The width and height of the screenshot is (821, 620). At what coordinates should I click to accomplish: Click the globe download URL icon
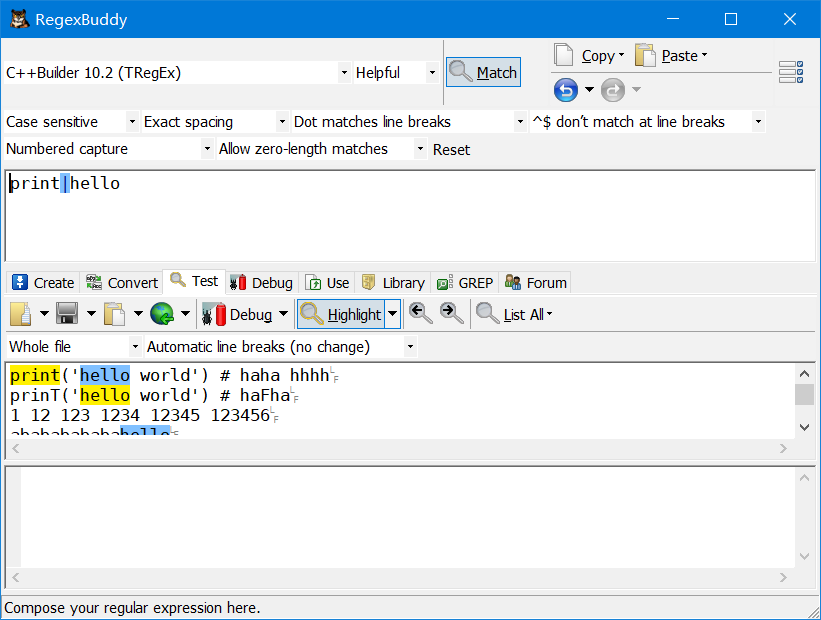click(162, 314)
